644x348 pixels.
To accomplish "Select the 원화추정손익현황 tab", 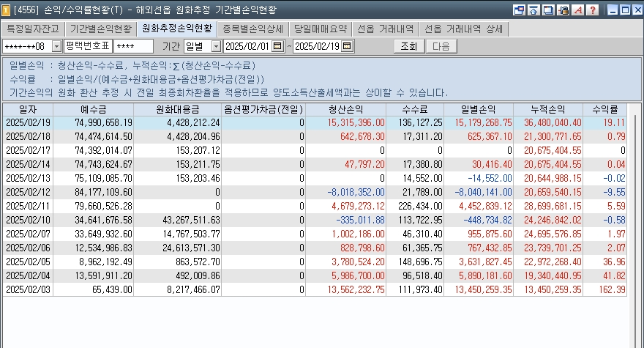I will tap(177, 29).
